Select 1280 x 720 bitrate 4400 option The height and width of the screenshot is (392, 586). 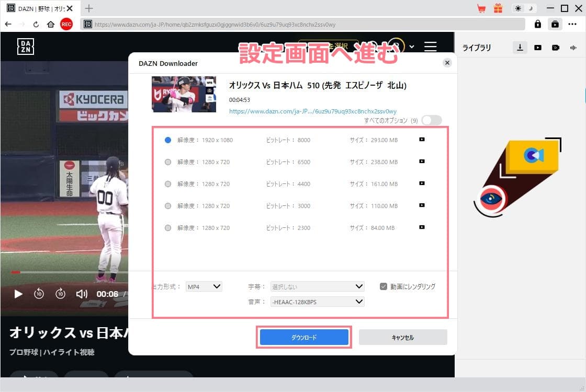pyautogui.click(x=168, y=184)
